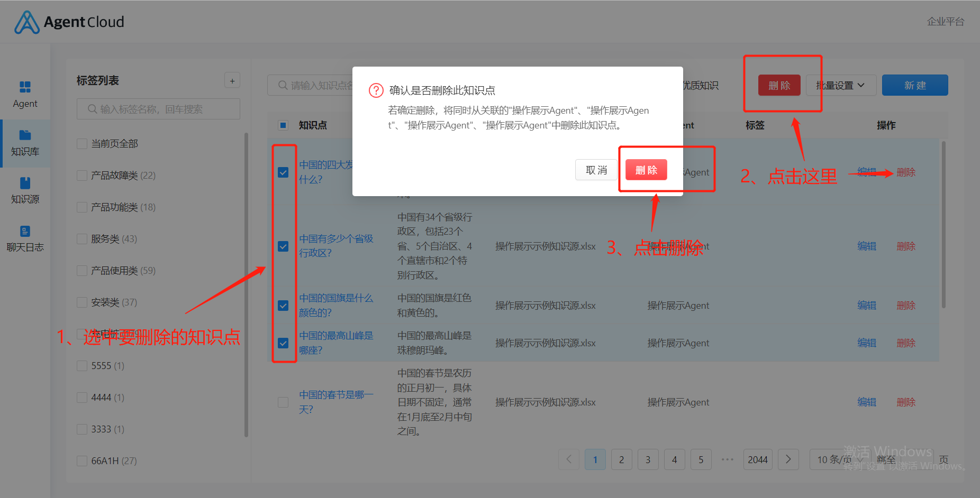Click the red 删除 toolbar button
This screenshot has width=980, height=498.
tap(779, 85)
